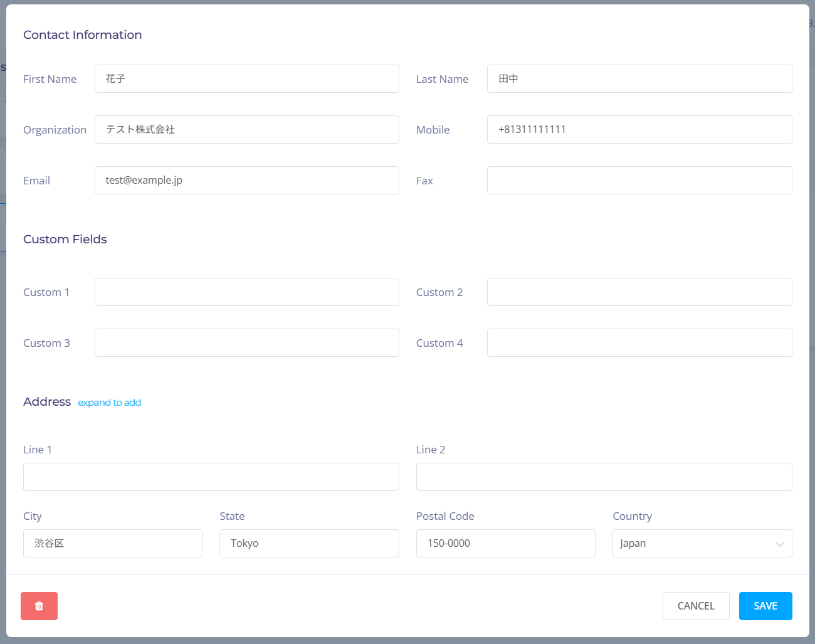
Task: Click the 'State' label
Action: 232,516
